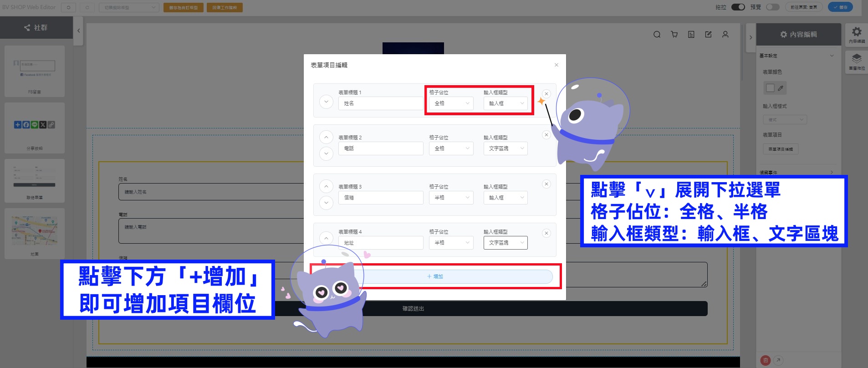
Task: Click the move-up arrow for 表單標題 3
Action: (326, 186)
